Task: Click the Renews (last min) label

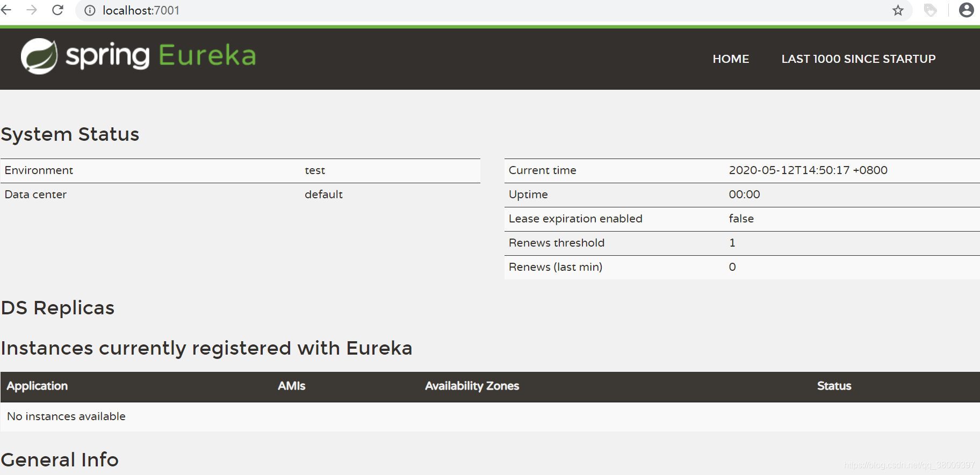Action: [x=555, y=267]
